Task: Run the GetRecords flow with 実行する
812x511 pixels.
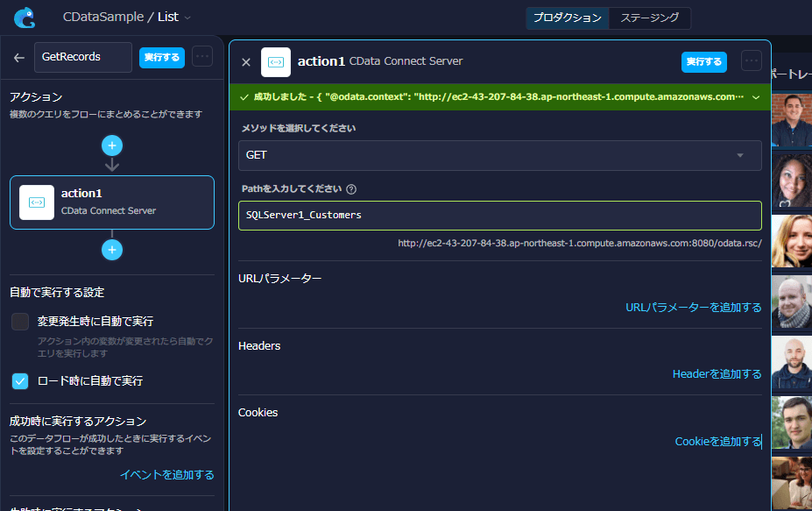Action: tap(161, 57)
